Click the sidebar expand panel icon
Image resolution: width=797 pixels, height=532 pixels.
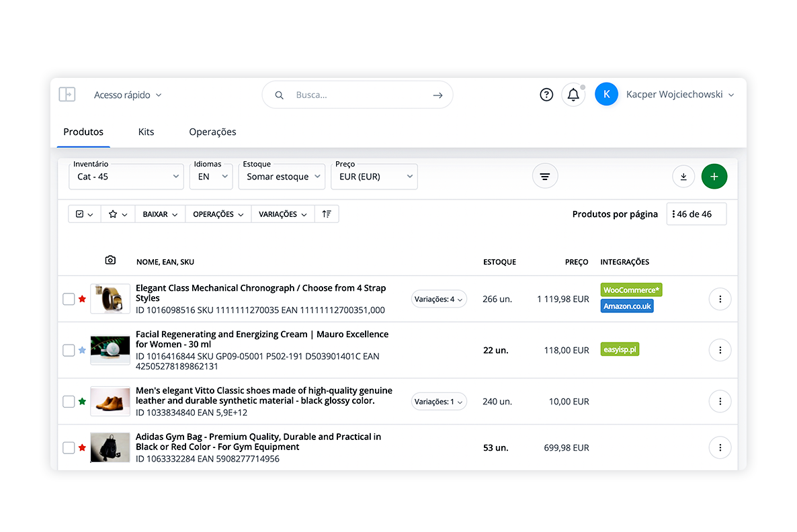coord(67,95)
